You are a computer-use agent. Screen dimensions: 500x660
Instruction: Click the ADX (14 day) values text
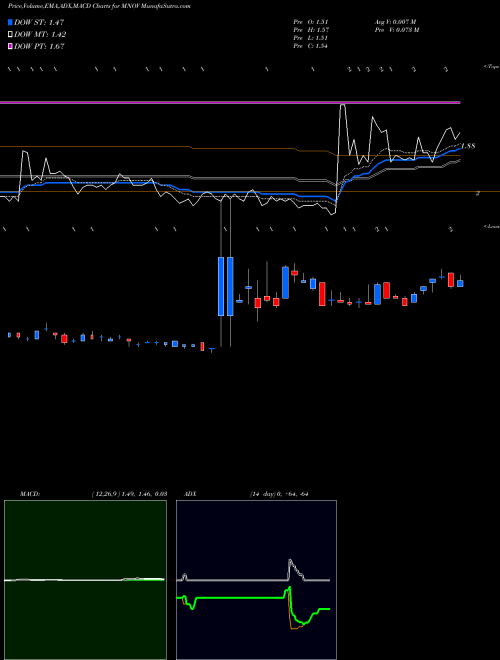pyautogui.click(x=279, y=494)
